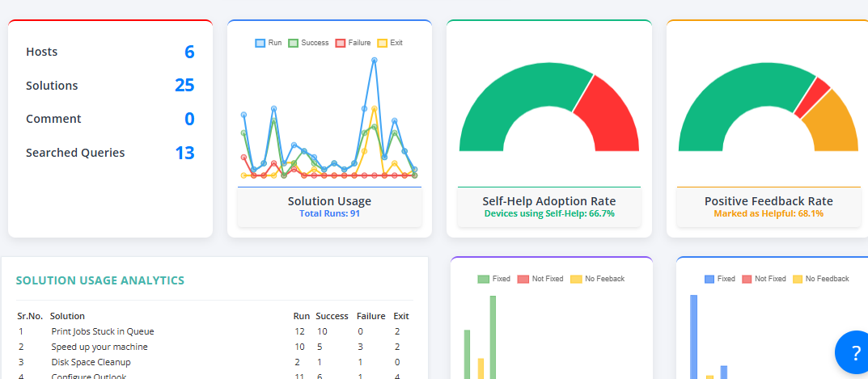Toggle the No Feeback legend item

pos(597,279)
